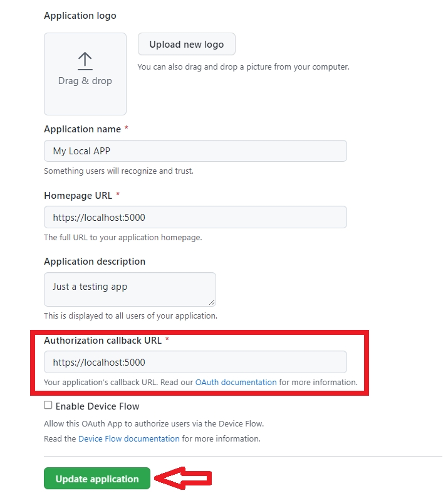Click the red asterisk beside Application name
This screenshot has width=448, height=498.
[127, 129]
